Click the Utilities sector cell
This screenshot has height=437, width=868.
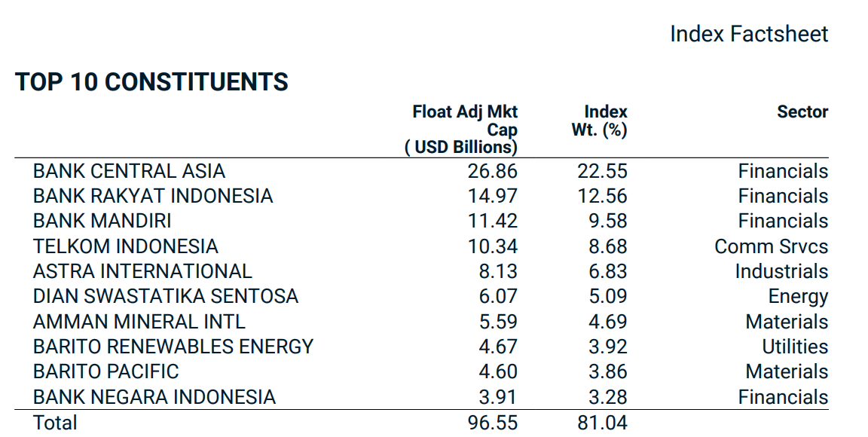coord(795,347)
